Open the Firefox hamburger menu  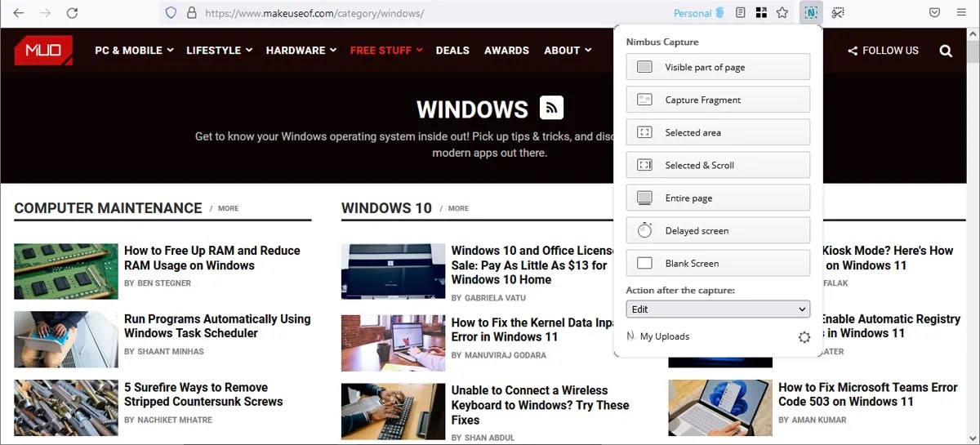tap(961, 13)
